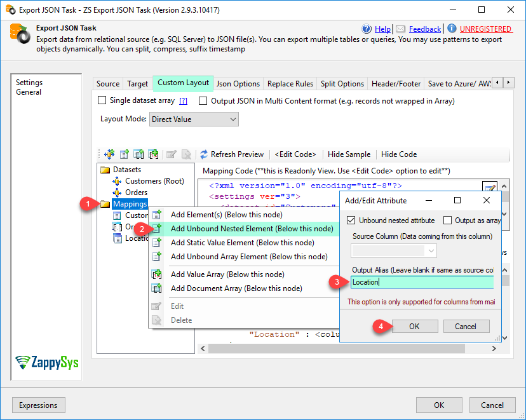Click the Add Value Array toolbar icon
This screenshot has height=420, width=526.
[153, 154]
